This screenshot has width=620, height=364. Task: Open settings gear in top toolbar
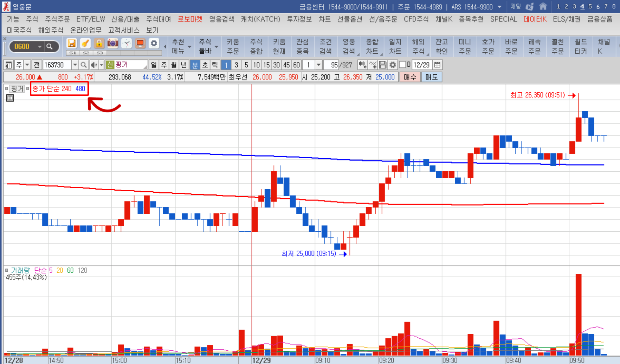pos(154,43)
